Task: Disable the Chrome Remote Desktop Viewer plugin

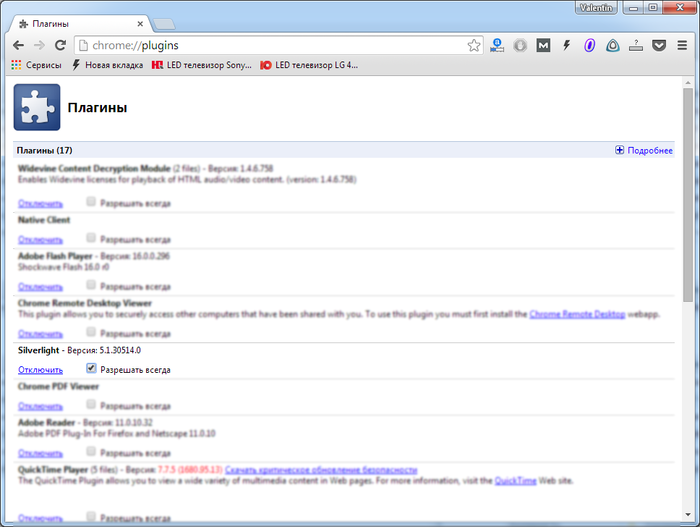Action: (x=40, y=334)
